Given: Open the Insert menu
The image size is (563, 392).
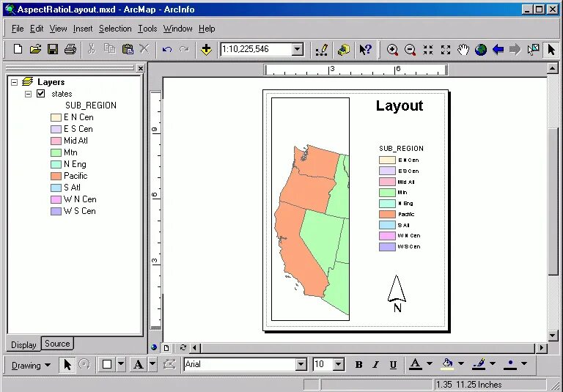Looking at the screenshot, I should point(83,29).
